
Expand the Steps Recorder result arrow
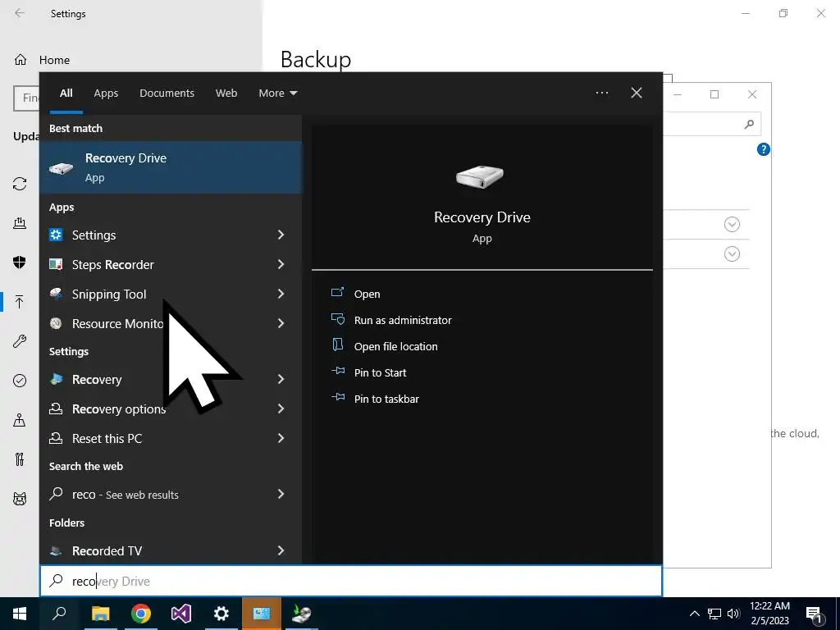click(x=281, y=264)
